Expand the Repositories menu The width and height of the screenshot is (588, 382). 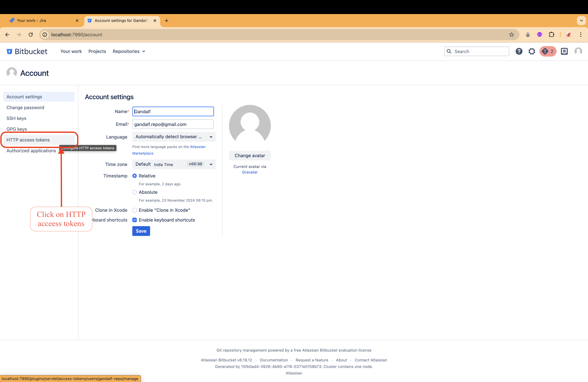(129, 51)
